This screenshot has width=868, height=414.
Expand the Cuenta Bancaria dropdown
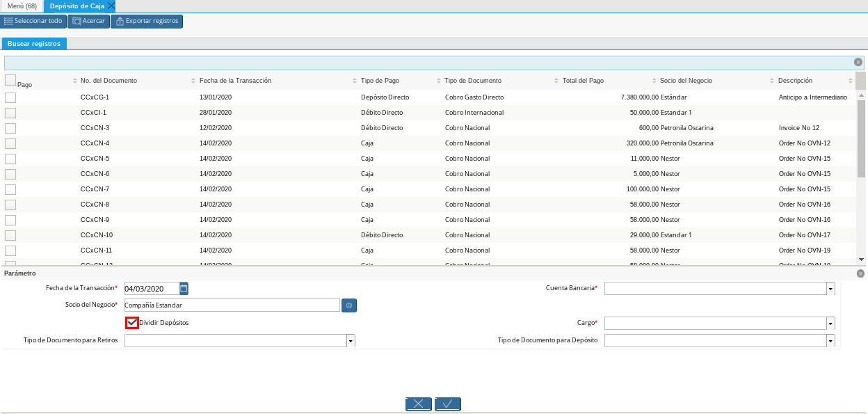pos(830,289)
